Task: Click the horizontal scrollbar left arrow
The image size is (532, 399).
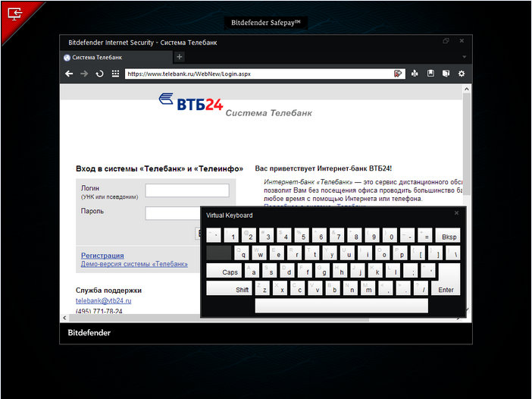Action: (x=64, y=318)
